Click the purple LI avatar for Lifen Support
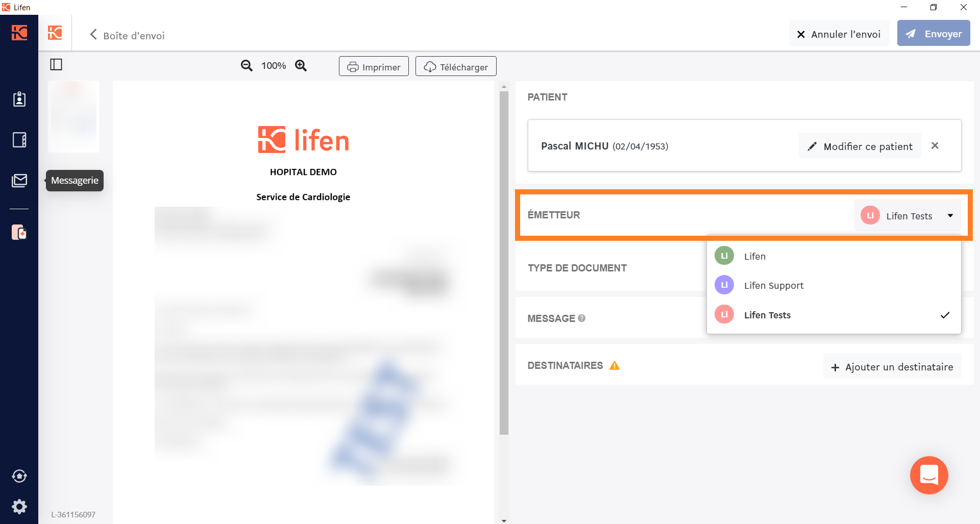Viewport: 980px width, 524px height. point(724,285)
